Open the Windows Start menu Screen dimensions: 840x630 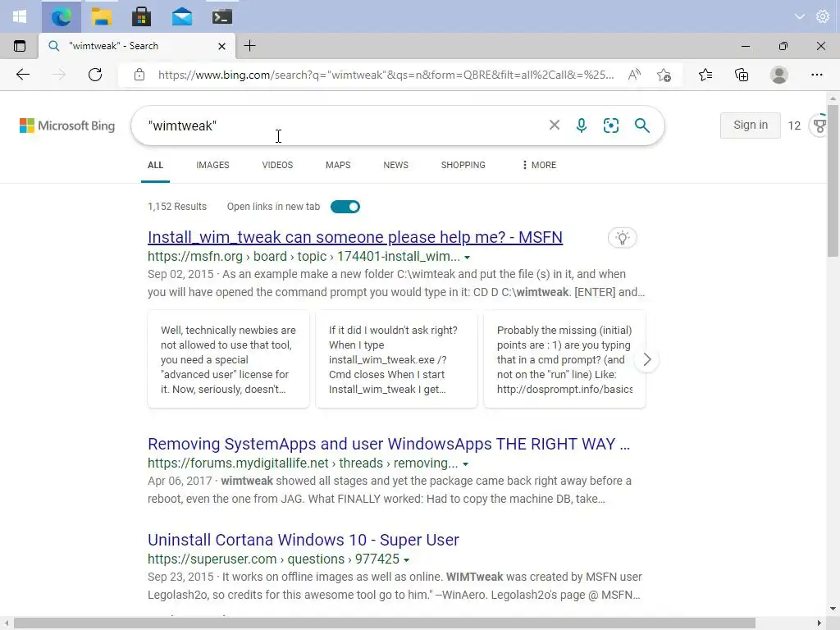click(x=20, y=16)
